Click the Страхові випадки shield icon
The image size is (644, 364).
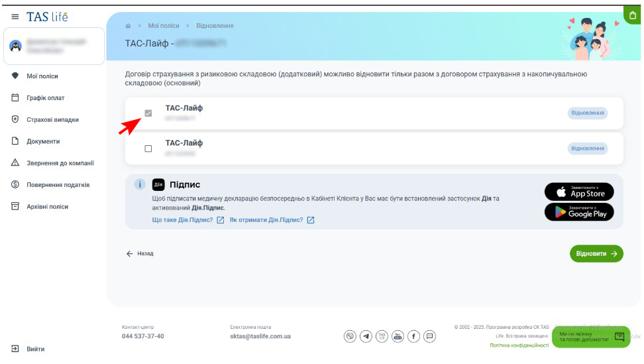click(15, 119)
